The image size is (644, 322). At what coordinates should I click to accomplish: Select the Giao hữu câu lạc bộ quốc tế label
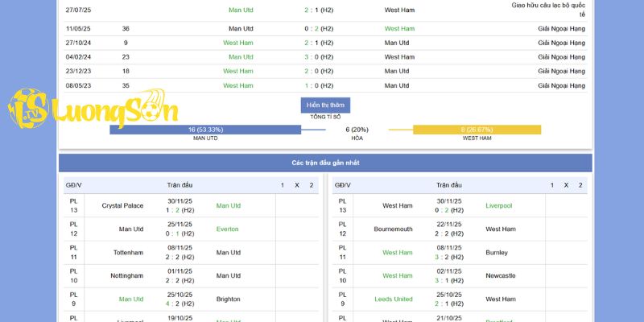548,10
